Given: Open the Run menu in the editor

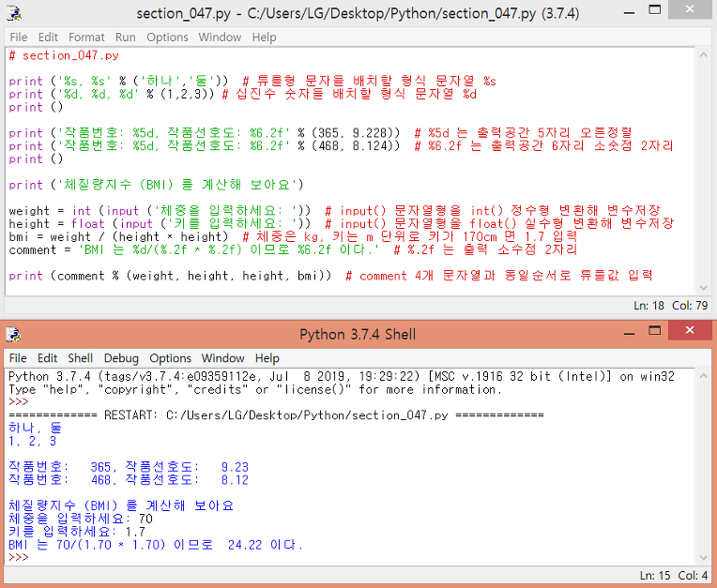Looking at the screenshot, I should [x=126, y=37].
